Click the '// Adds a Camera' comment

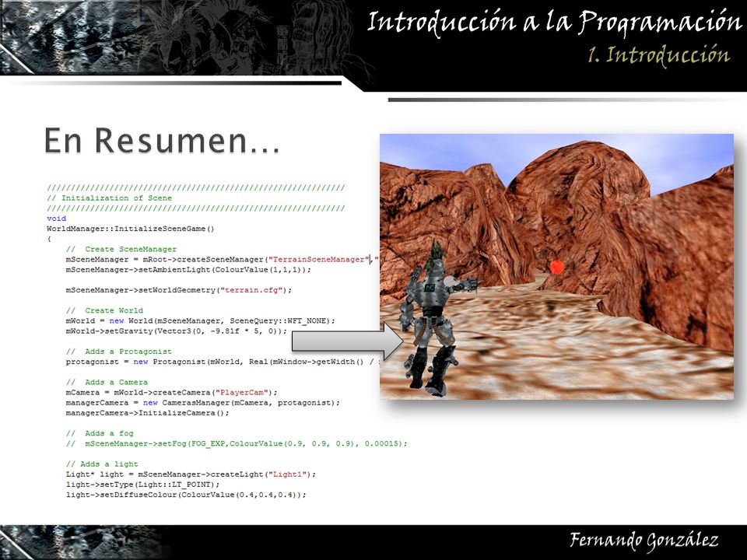point(107,383)
